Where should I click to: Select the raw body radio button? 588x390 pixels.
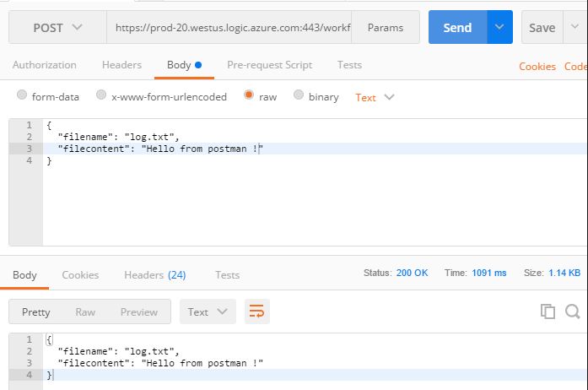249,96
